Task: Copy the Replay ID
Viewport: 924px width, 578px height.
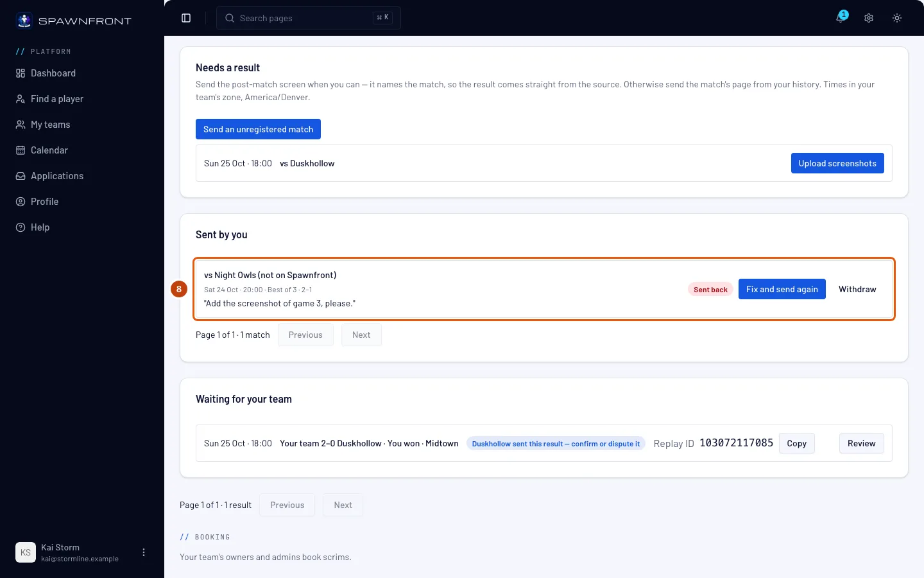Action: tap(796, 443)
